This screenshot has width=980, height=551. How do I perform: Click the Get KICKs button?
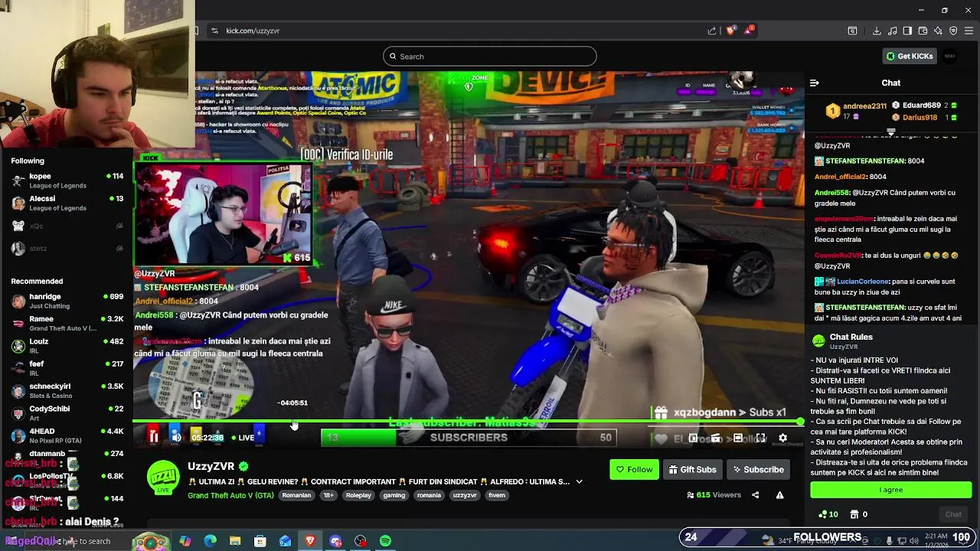[910, 56]
